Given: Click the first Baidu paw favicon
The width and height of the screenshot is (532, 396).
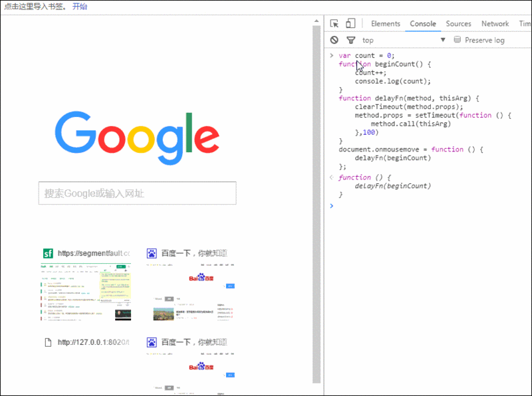Looking at the screenshot, I should point(152,253).
